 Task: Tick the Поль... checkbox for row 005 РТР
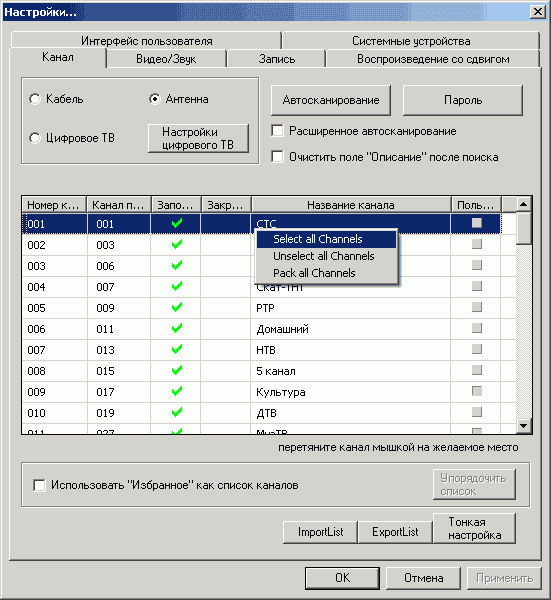point(477,307)
